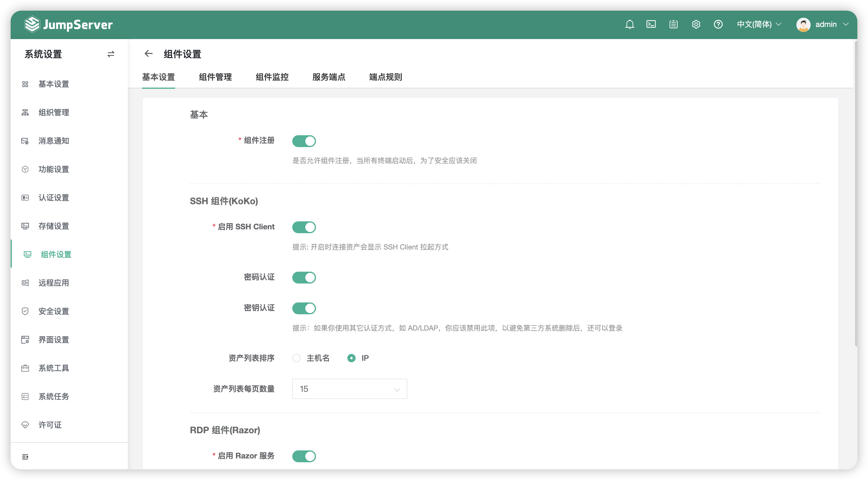Open the 中文(简体) language dropdown
Screen dimensions: 868x480
pyautogui.click(x=759, y=24)
